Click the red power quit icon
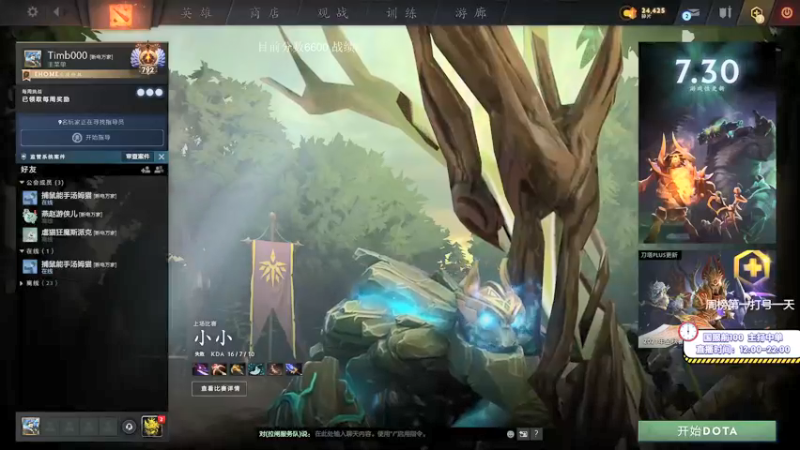 click(x=787, y=13)
